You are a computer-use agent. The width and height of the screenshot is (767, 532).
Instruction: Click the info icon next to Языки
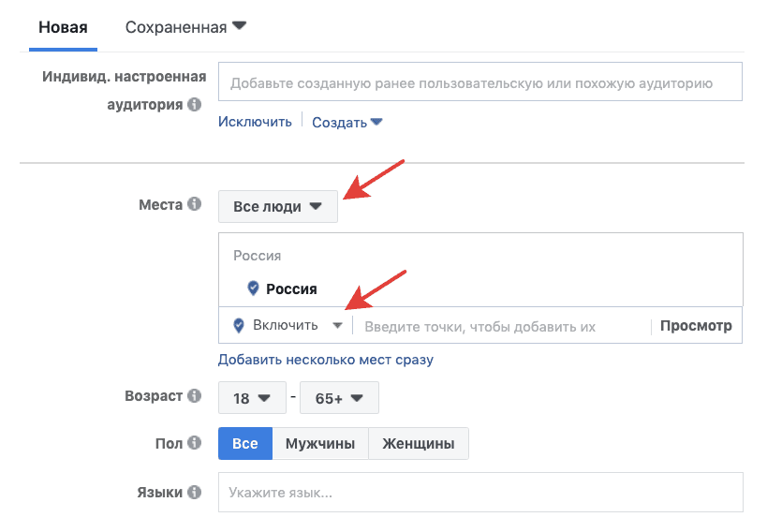coord(195,492)
